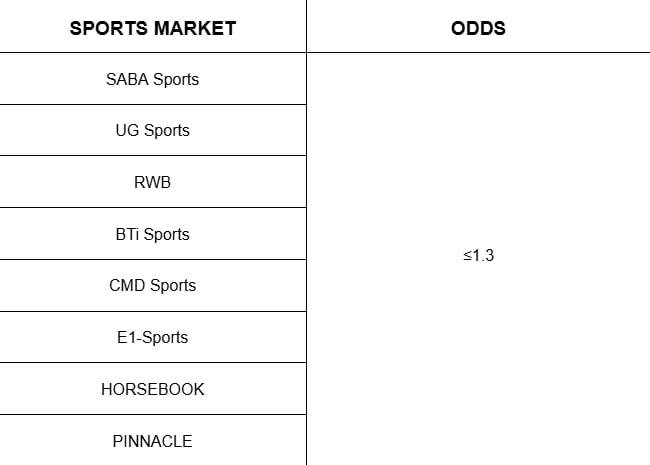Click the HORSEBOOK table cell
The height and width of the screenshot is (465, 650).
click(152, 389)
